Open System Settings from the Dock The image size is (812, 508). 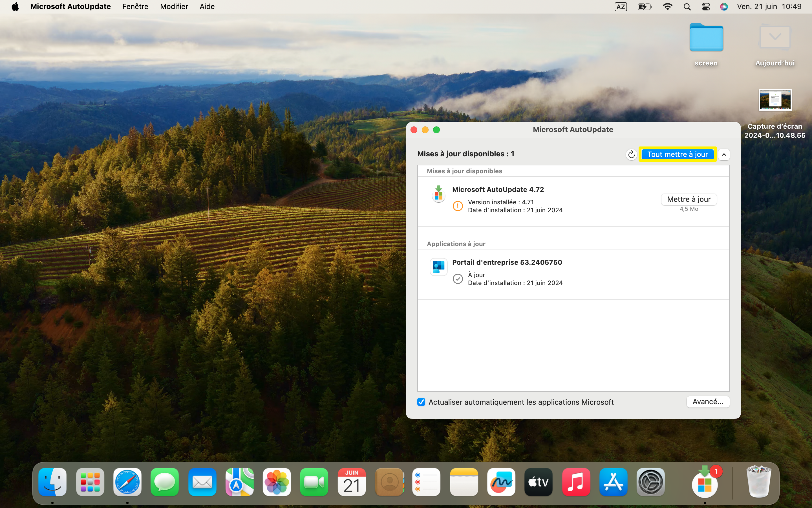[x=651, y=482]
